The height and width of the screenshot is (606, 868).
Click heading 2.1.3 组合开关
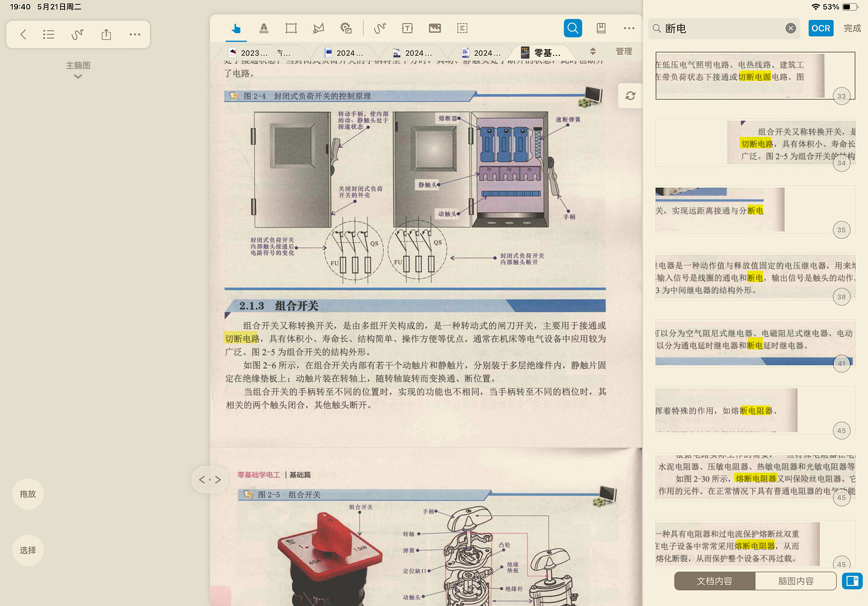point(278,306)
